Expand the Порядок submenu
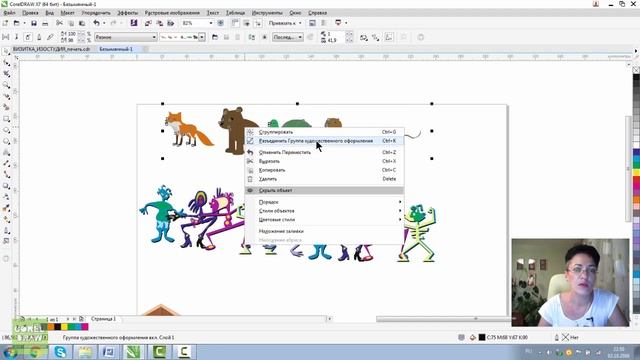 point(324,202)
